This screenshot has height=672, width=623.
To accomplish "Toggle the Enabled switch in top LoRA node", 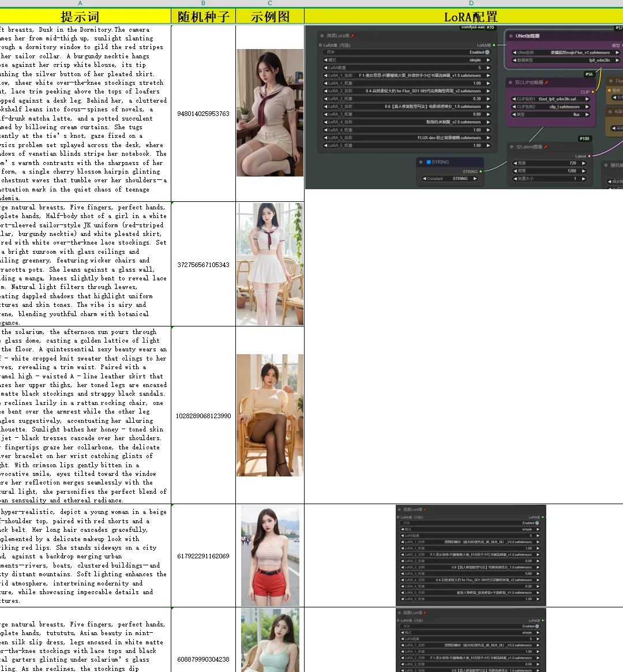I will (x=487, y=52).
